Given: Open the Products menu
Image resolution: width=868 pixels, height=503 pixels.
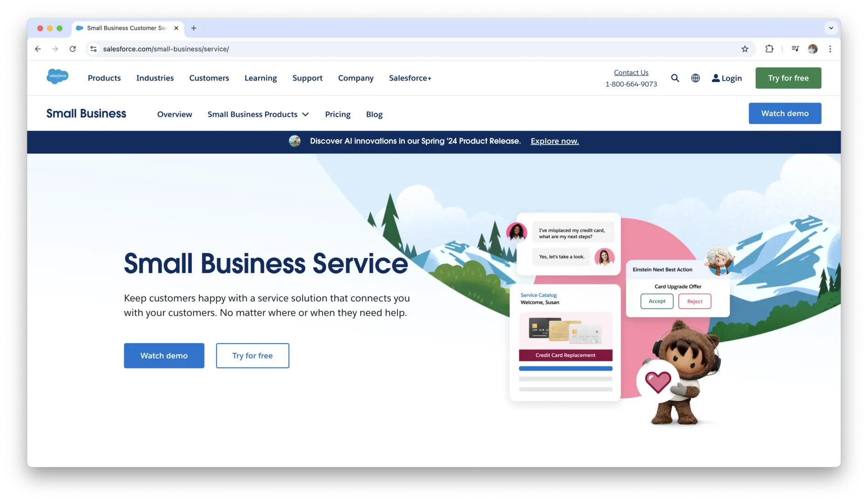Looking at the screenshot, I should [x=104, y=78].
